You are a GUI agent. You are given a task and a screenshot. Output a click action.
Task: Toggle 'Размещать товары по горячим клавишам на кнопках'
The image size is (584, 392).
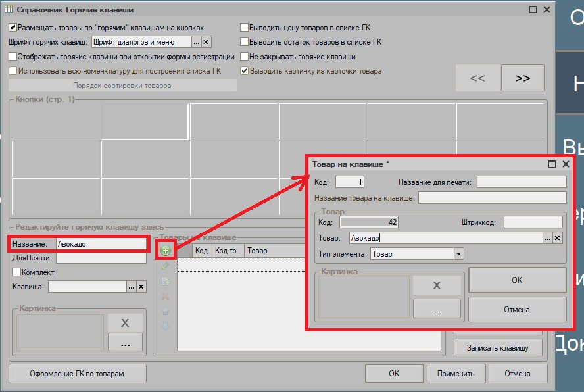12,28
